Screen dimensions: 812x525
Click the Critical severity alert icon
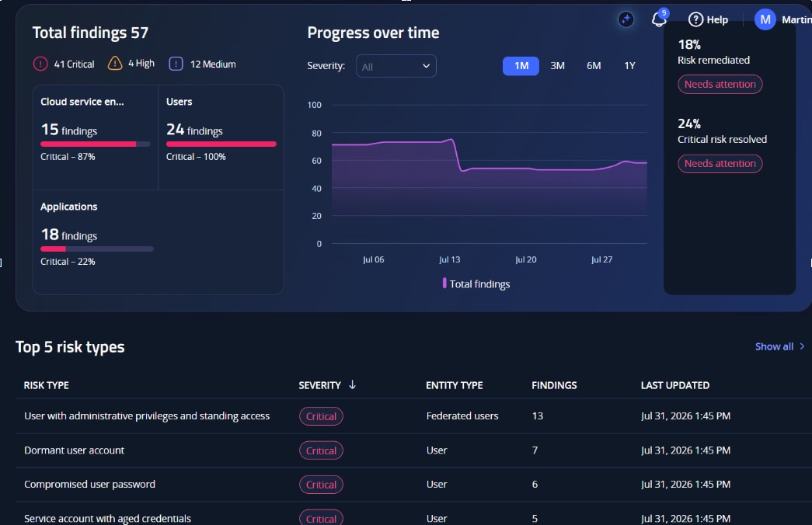(40, 64)
